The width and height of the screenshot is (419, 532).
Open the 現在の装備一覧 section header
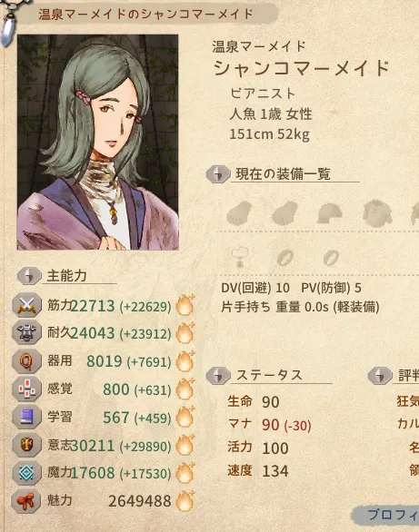[x=283, y=174]
